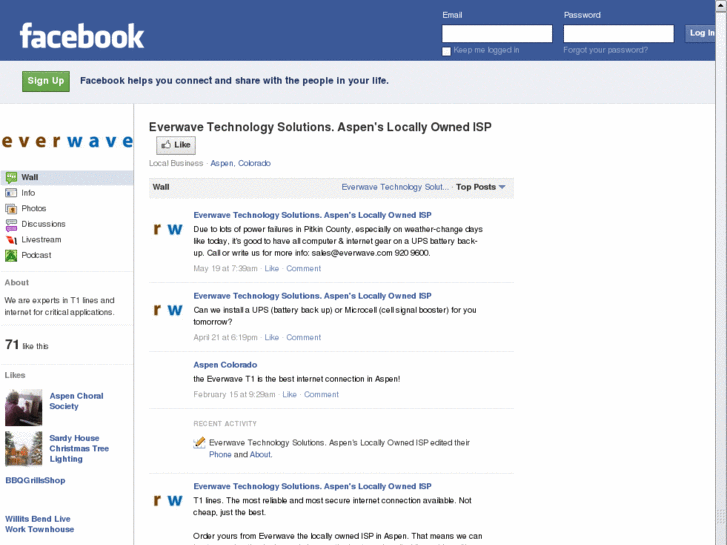Open the Everwave Technology Solut... wall filter

(395, 187)
